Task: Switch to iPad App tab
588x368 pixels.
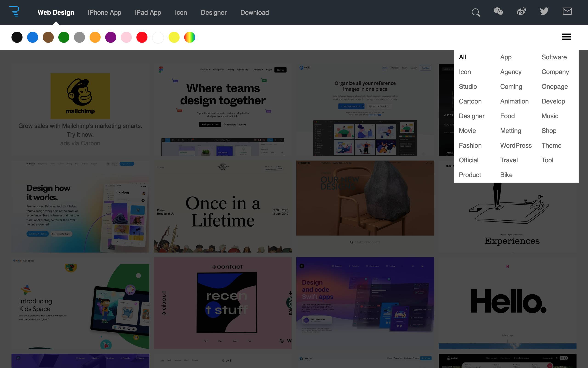Action: coord(148,12)
